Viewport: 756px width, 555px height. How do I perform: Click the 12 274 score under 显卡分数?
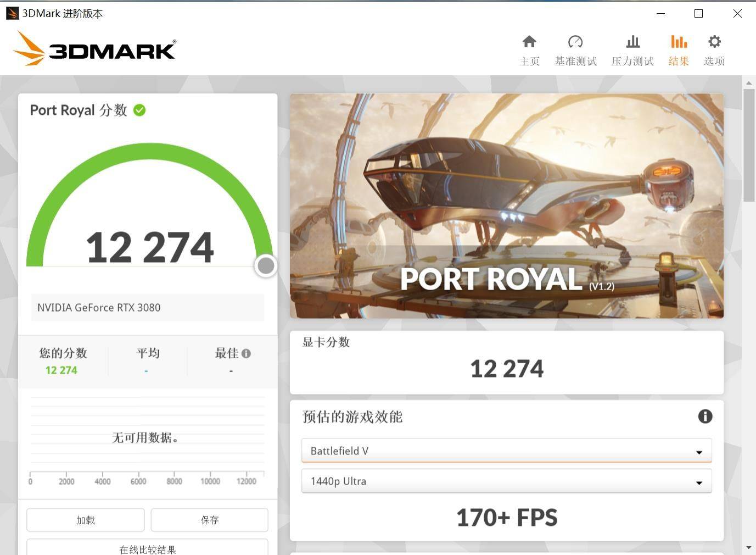click(507, 369)
